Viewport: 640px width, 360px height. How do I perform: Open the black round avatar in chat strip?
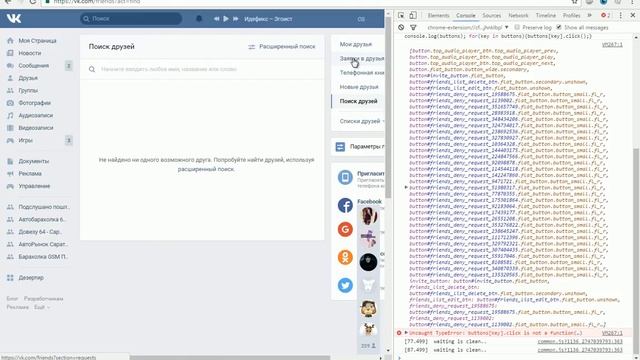(x=368, y=262)
